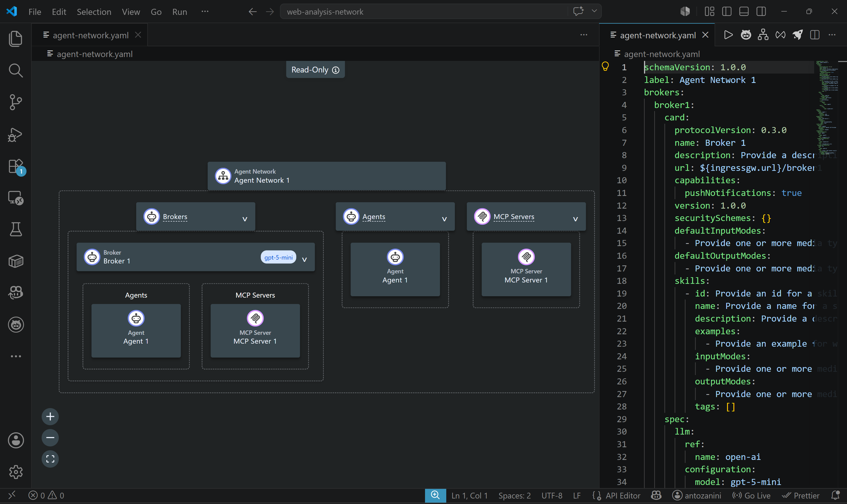The width and height of the screenshot is (847, 504).
Task: Toggle the secondary side bar layout
Action: click(x=761, y=12)
